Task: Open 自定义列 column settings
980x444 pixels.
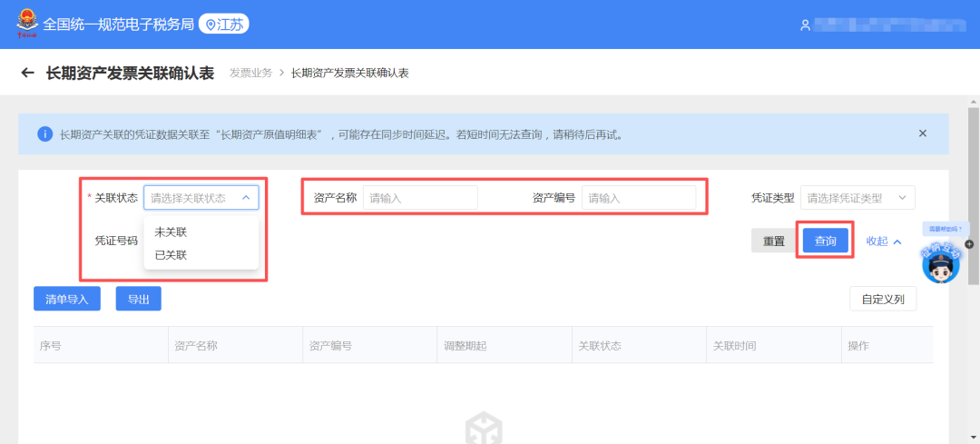Action: pos(882,299)
